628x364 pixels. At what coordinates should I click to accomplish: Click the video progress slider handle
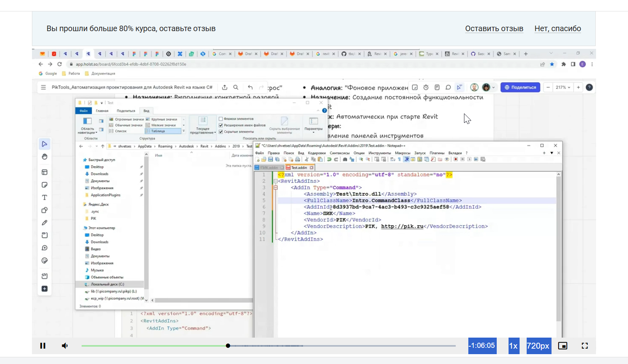click(228, 346)
